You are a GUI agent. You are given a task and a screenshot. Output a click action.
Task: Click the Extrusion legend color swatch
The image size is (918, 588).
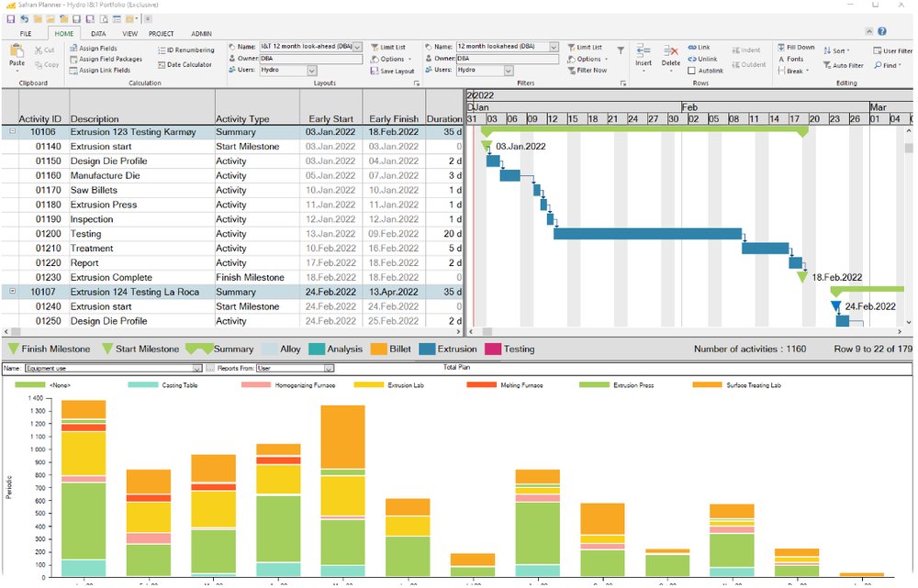428,349
